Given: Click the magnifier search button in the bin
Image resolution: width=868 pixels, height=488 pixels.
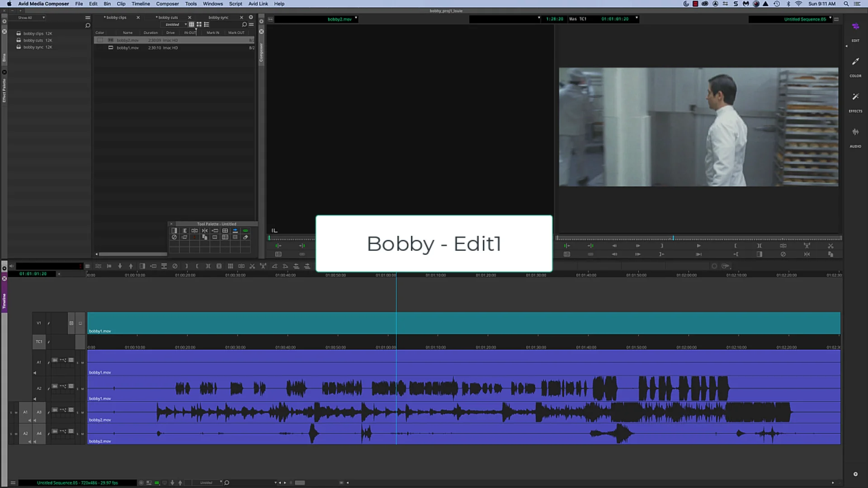Looking at the screenshot, I should [x=245, y=24].
